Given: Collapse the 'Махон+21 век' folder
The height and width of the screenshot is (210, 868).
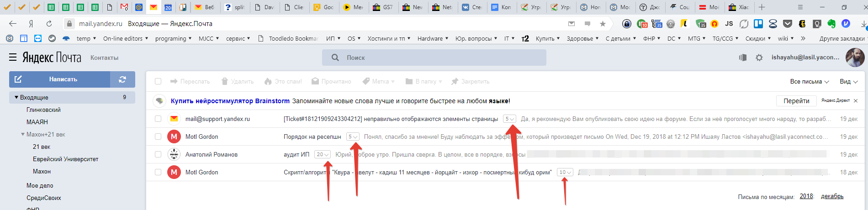Looking at the screenshot, I should coord(23,134).
